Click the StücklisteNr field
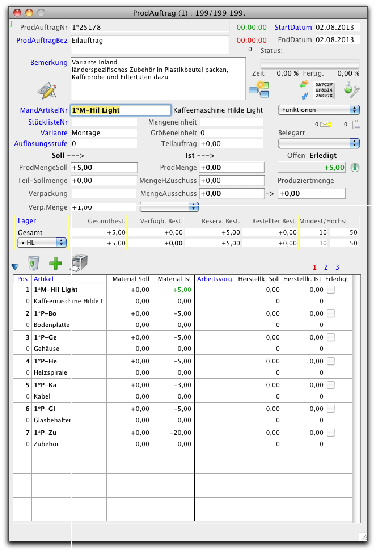This screenshot has height=554, width=383. [104, 122]
